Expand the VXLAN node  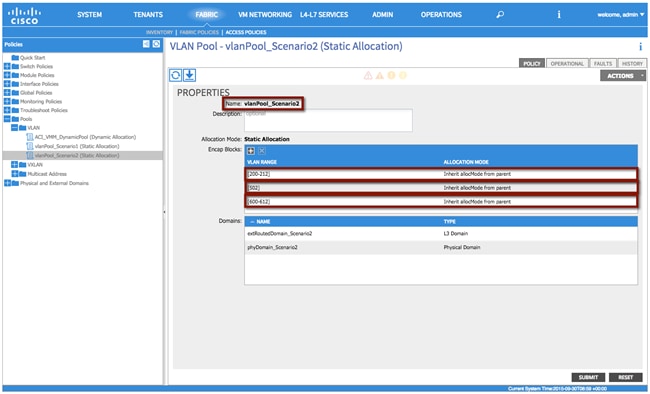15,165
